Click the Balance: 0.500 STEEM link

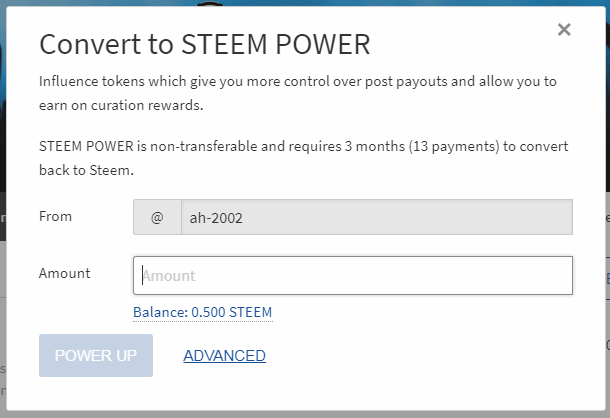[x=202, y=313]
